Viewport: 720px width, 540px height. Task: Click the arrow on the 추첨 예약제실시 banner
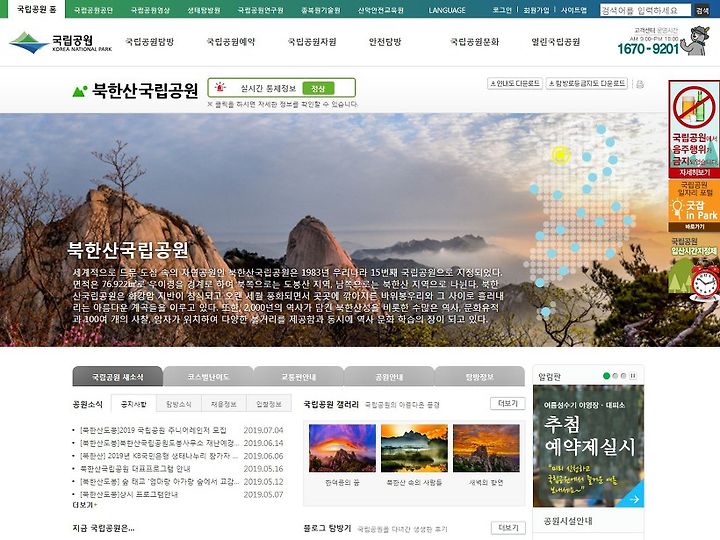point(635,499)
